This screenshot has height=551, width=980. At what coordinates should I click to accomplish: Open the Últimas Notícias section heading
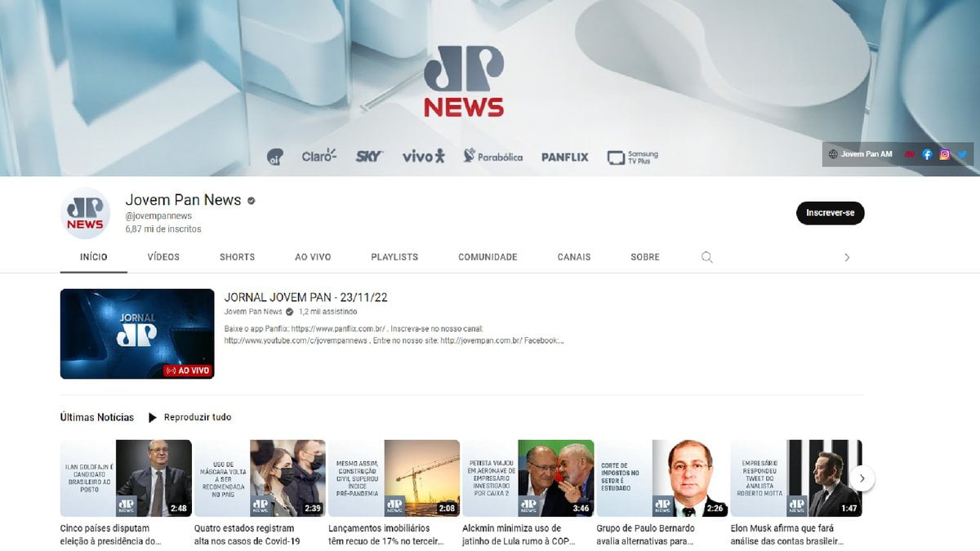[x=97, y=417]
